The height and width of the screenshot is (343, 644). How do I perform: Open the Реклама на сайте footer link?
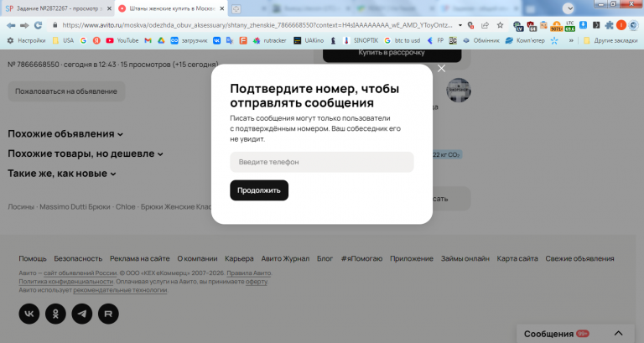140,258
